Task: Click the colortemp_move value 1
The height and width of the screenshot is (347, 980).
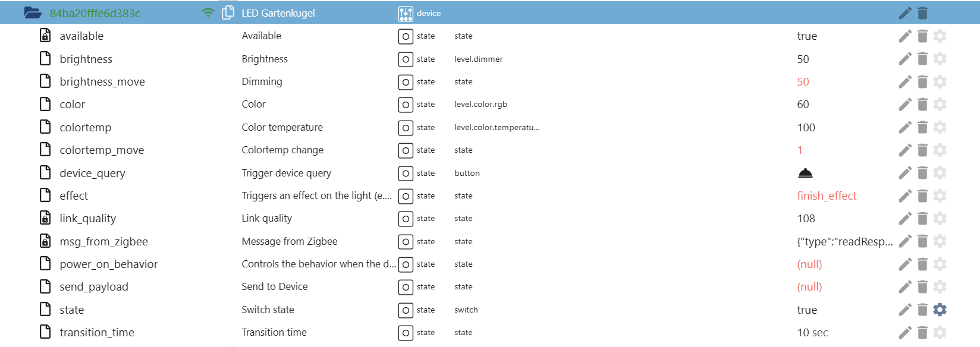Action: tap(800, 150)
